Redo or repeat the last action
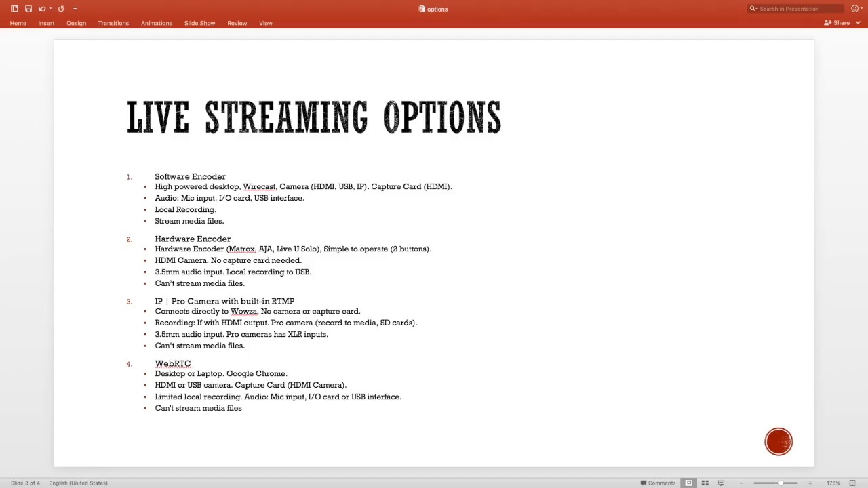Screen dimensions: 868x488 pyautogui.click(x=61, y=9)
